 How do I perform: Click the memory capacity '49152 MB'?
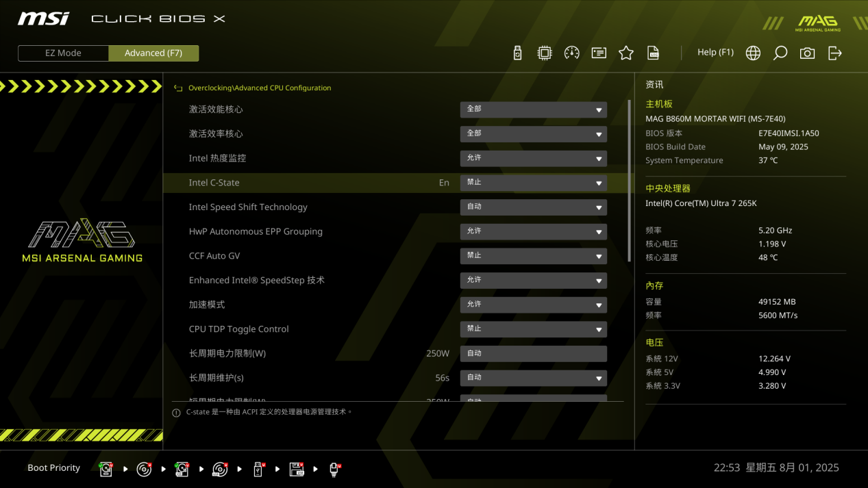coord(777,302)
